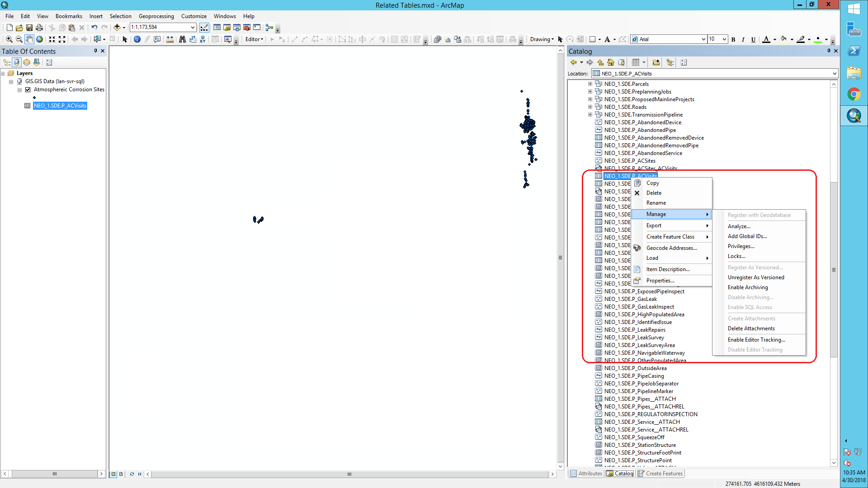This screenshot has height=488, width=868.
Task: Activate the Pan hand tool
Action: click(x=29, y=39)
